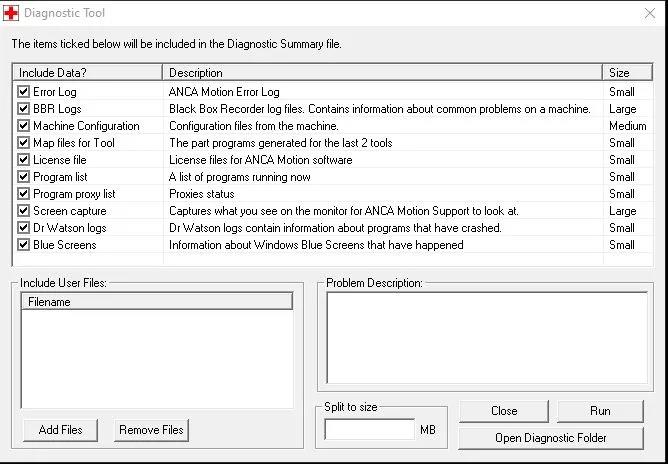
Task: Click the Description column header
Action: [382, 73]
